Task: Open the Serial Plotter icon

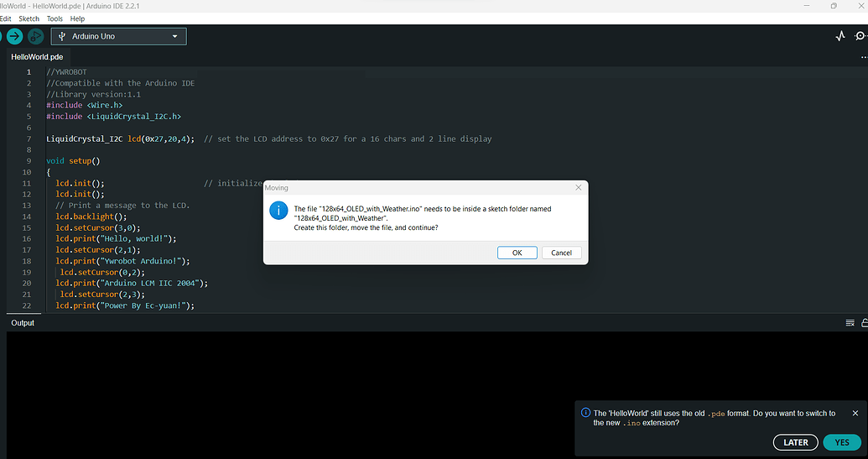Action: [840, 37]
